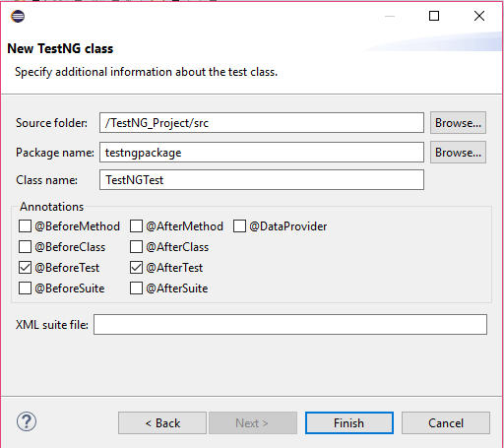This screenshot has width=504, height=448.
Task: Tick the @DataProvider checkbox
Action: [239, 226]
